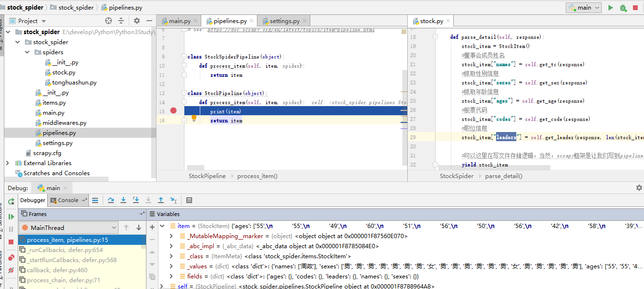The height and width of the screenshot is (289, 644).
Task: Resume program in debug sidebar
Action: click(11, 217)
